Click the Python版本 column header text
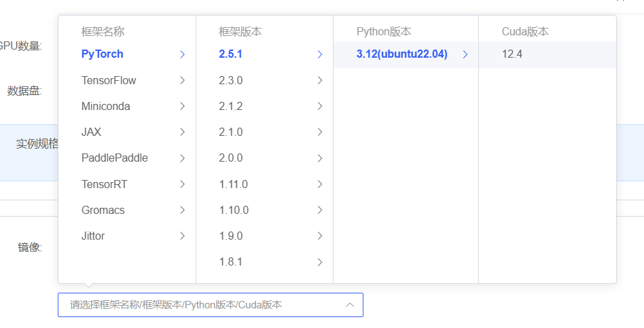 coord(384,32)
